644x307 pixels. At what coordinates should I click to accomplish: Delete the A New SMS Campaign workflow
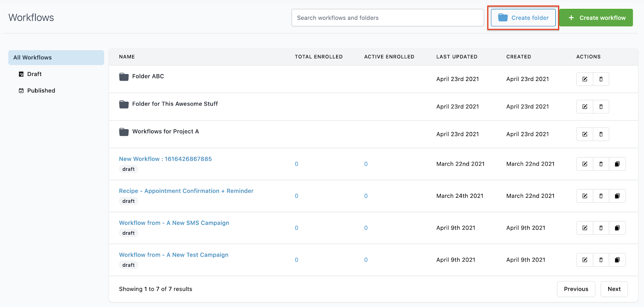point(601,228)
